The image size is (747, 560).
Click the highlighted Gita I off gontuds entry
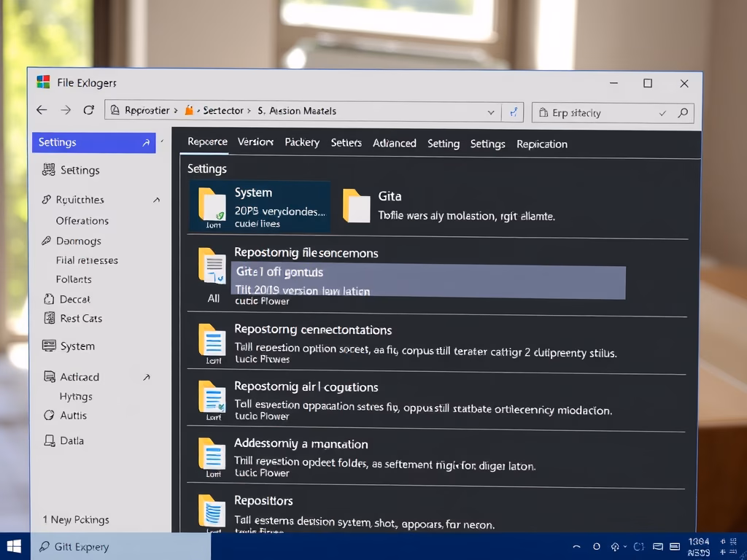point(428,282)
